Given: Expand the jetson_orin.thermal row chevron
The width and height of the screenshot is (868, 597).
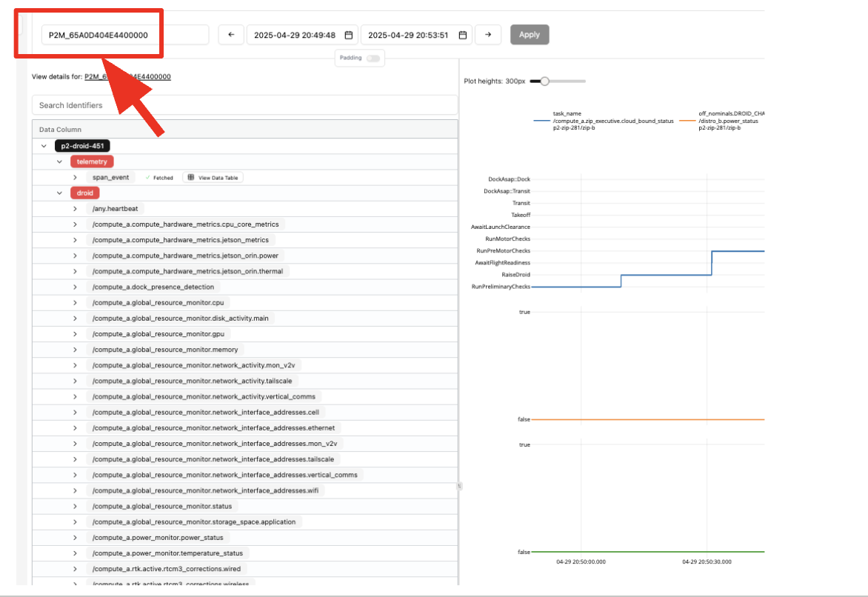Looking at the screenshot, I should click(75, 271).
